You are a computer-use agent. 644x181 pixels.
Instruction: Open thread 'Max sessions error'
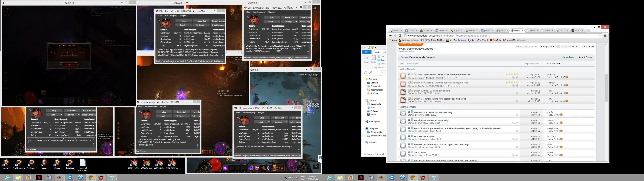click(424, 137)
